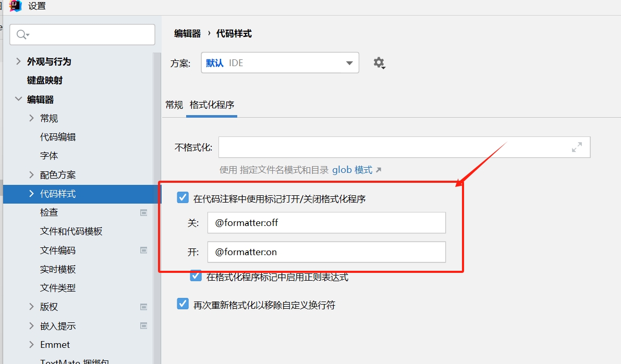621x364 pixels.
Task: Toggle 在格式化程序标记中启用正则表达式 checkbox
Action: point(196,276)
